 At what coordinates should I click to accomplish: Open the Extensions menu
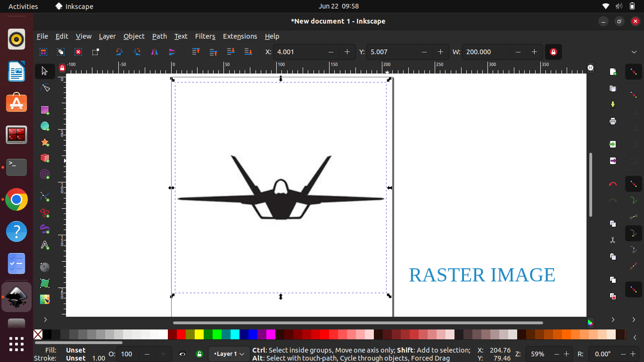point(240,36)
